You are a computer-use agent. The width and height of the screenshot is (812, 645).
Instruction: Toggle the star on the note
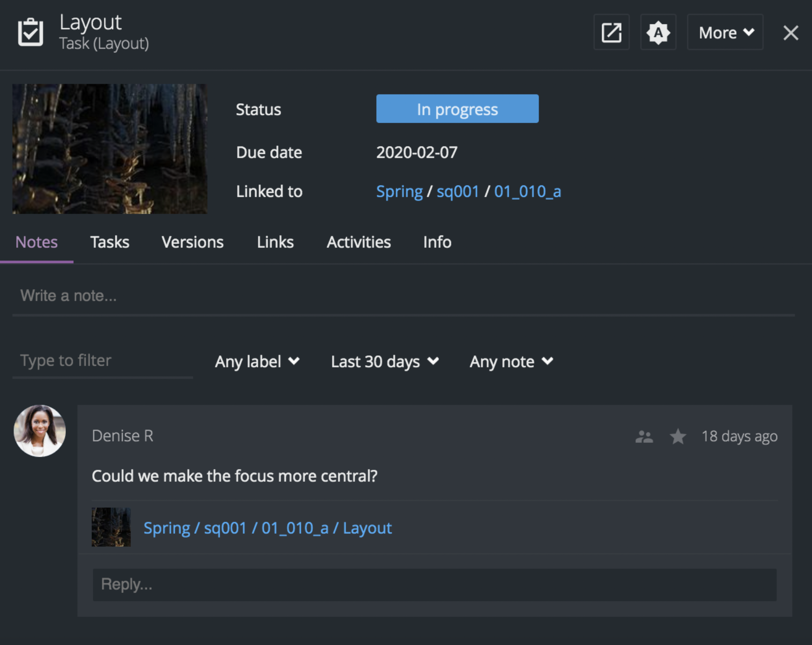coord(678,436)
